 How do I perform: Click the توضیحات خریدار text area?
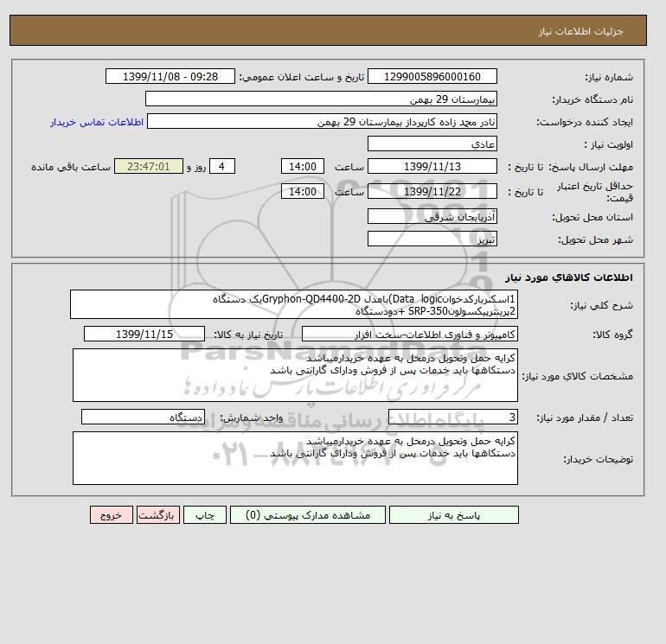pyautogui.click(x=295, y=458)
